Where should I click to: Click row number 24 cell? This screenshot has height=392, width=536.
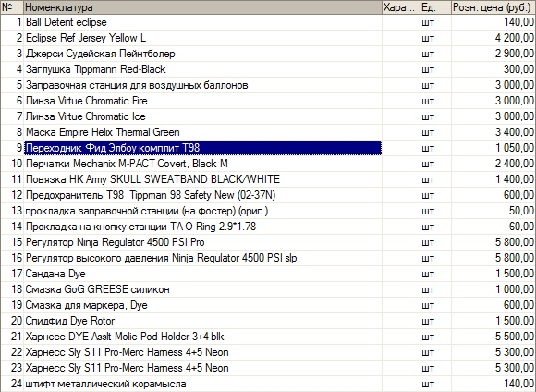[12, 384]
